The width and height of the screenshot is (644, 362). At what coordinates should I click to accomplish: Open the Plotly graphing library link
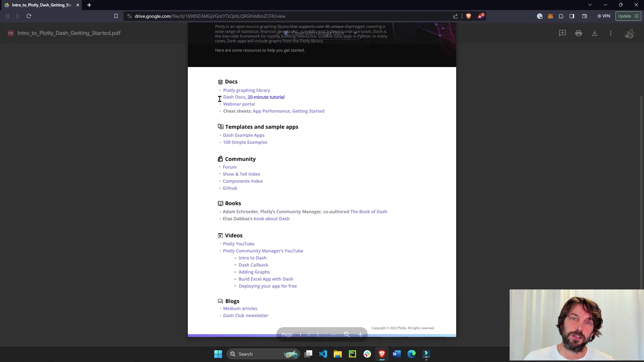coord(247,90)
